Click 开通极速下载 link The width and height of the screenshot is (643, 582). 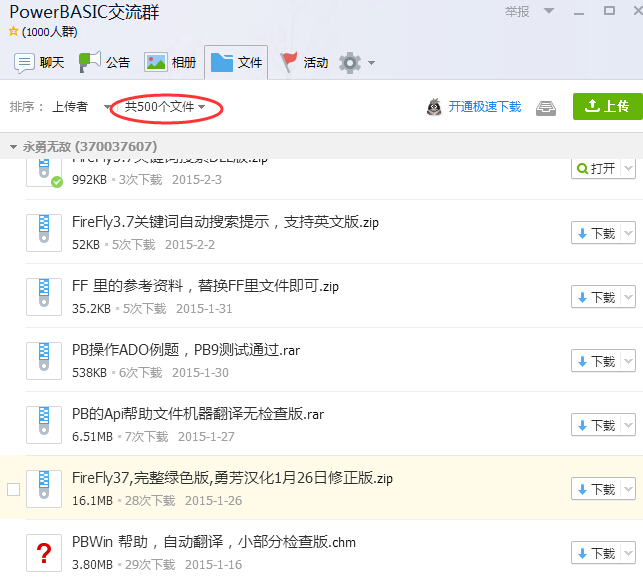(x=485, y=107)
